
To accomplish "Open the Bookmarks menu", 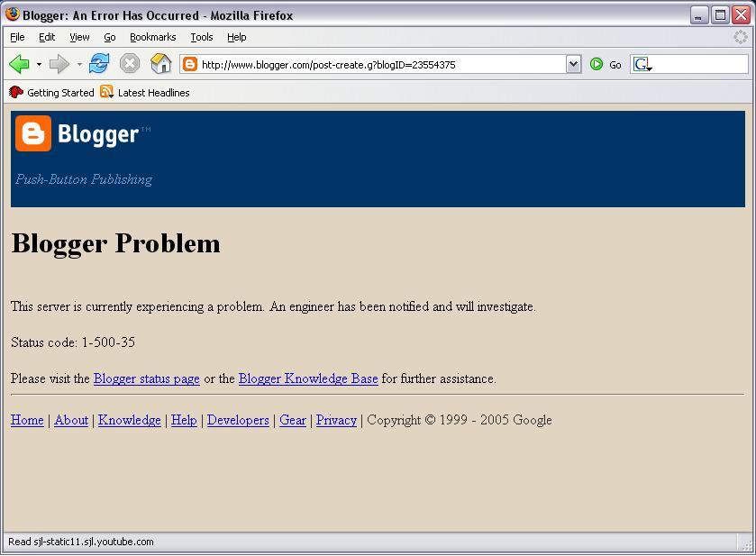I will click(153, 37).
